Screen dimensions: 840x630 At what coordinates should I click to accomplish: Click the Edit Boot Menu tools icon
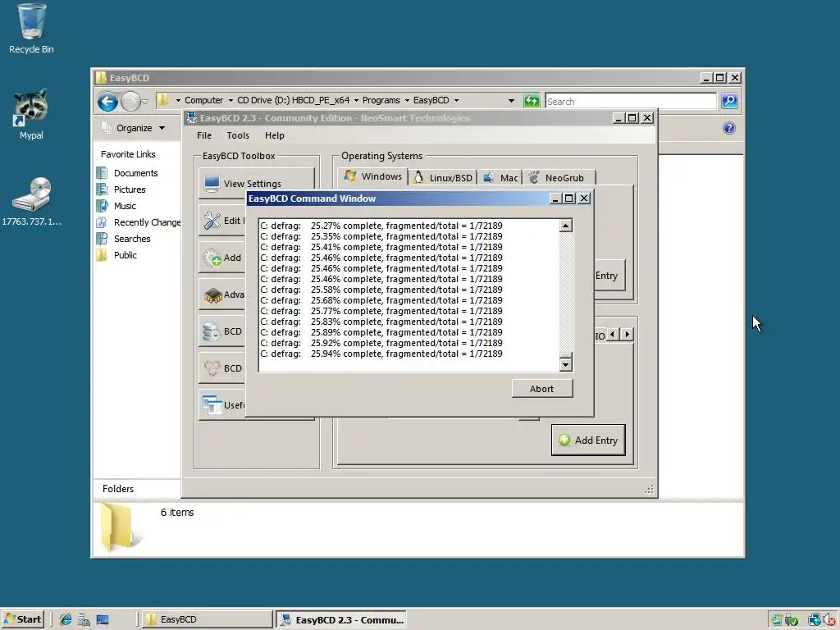[x=212, y=220]
